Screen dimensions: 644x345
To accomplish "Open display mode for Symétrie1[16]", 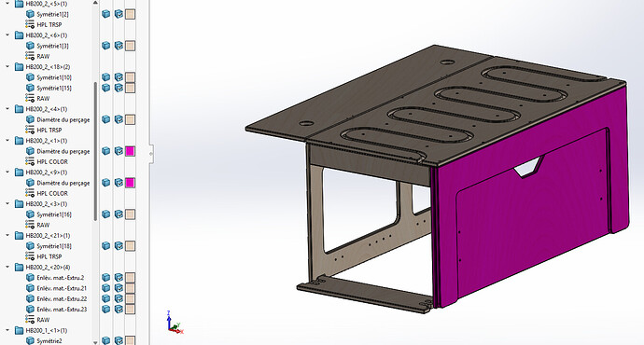I will click(x=119, y=214).
